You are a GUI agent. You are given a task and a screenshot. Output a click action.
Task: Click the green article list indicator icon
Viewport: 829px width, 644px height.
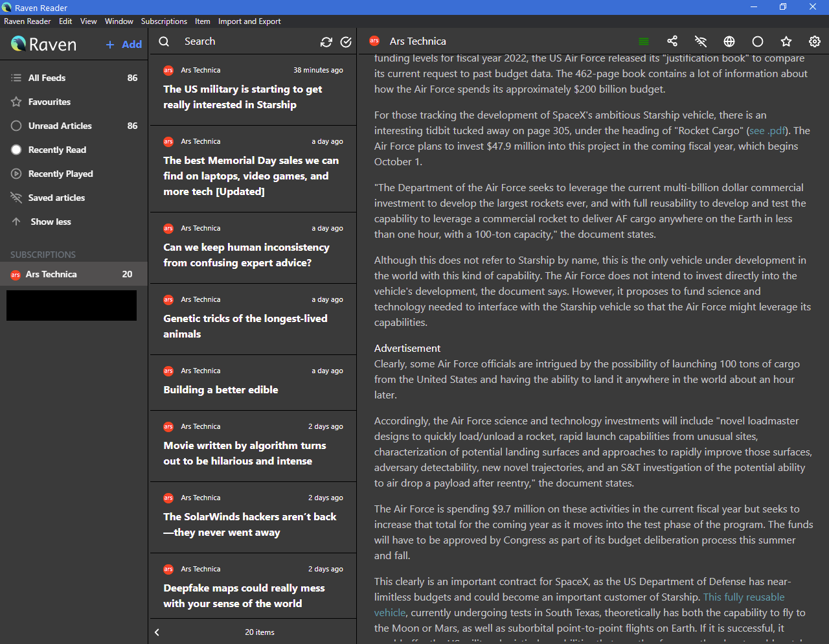[643, 41]
